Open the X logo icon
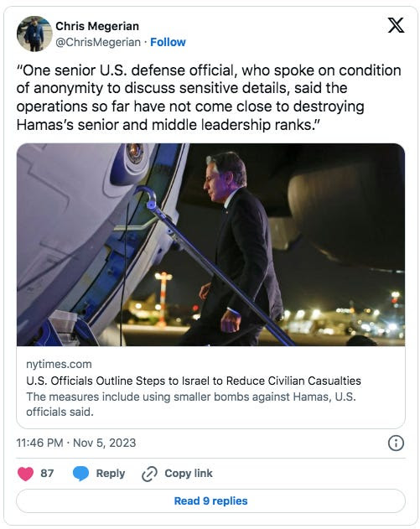The height and width of the screenshot is (529, 420). coord(396,25)
